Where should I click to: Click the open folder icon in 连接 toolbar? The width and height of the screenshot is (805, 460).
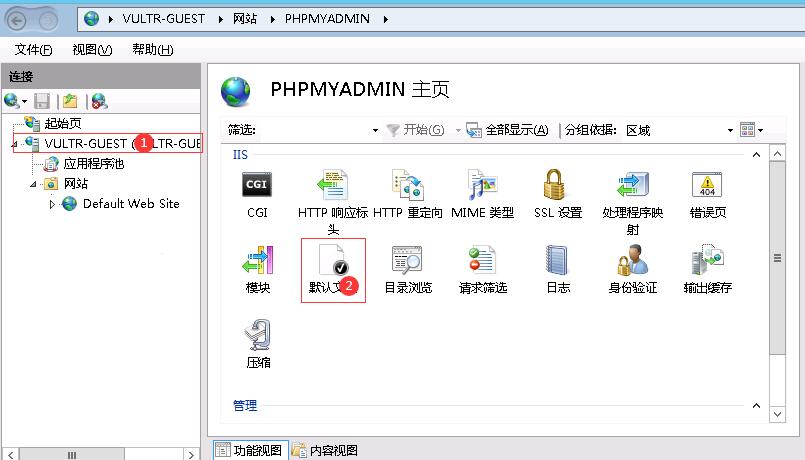(x=70, y=101)
